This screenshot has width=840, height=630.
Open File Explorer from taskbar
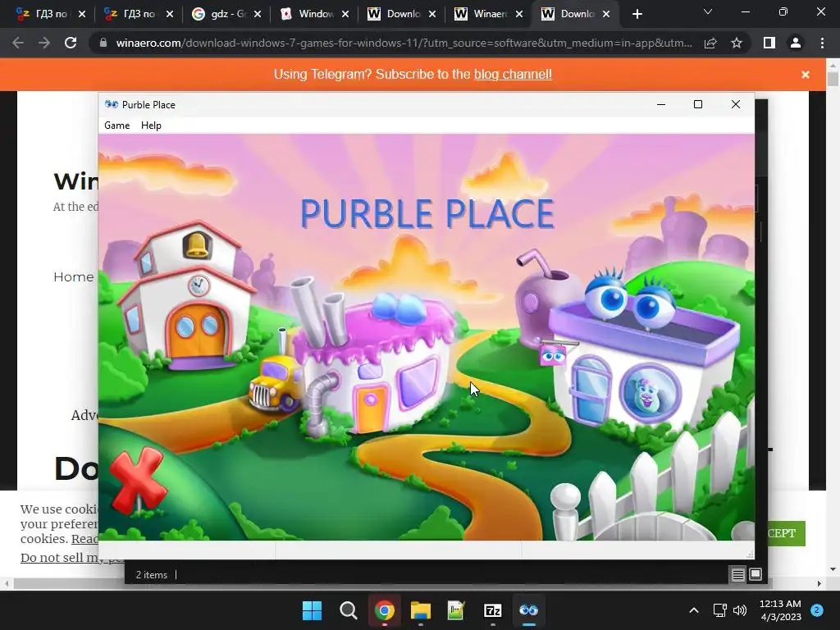pos(421,610)
